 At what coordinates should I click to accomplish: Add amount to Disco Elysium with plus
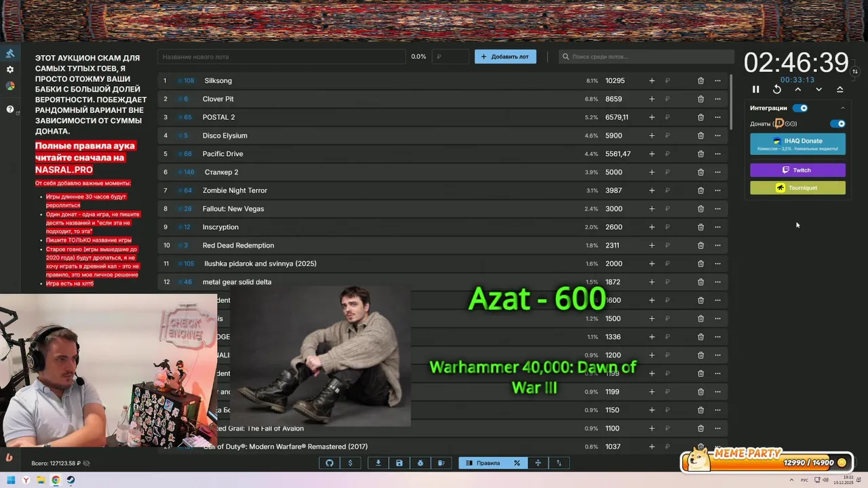click(x=652, y=136)
